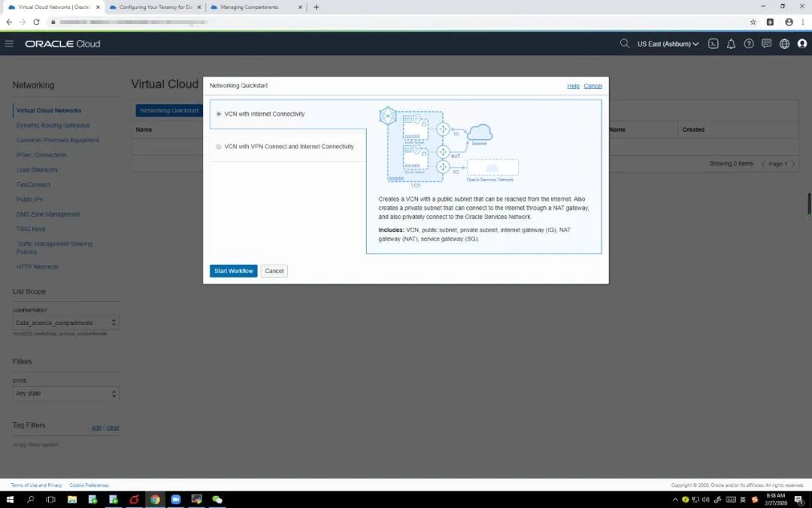Open IPSec Connections in sidebar
The image size is (812, 508).
tap(41, 155)
